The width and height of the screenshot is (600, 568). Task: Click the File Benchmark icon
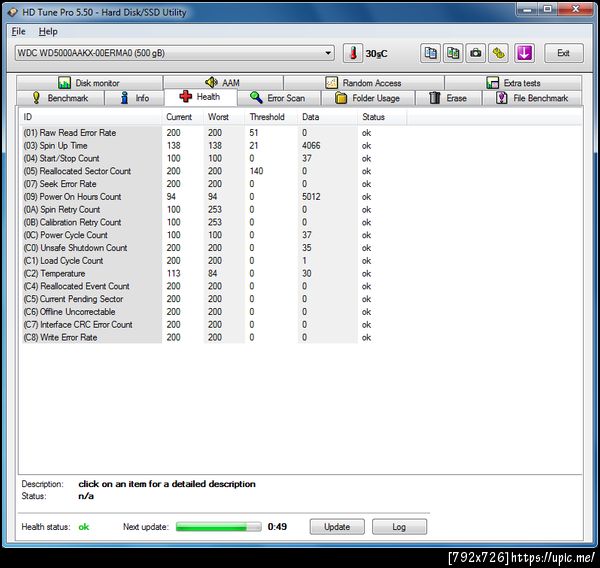point(501,98)
